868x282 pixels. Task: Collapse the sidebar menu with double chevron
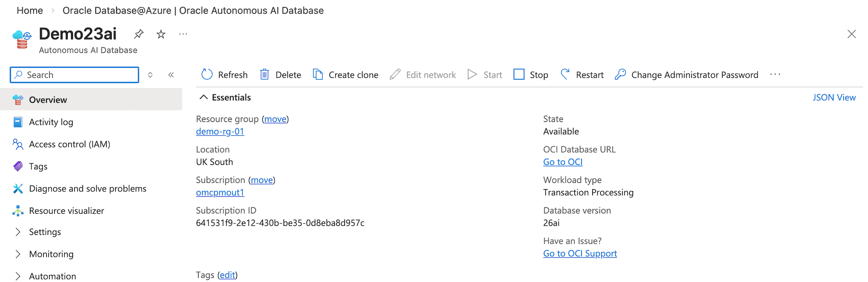pos(171,75)
